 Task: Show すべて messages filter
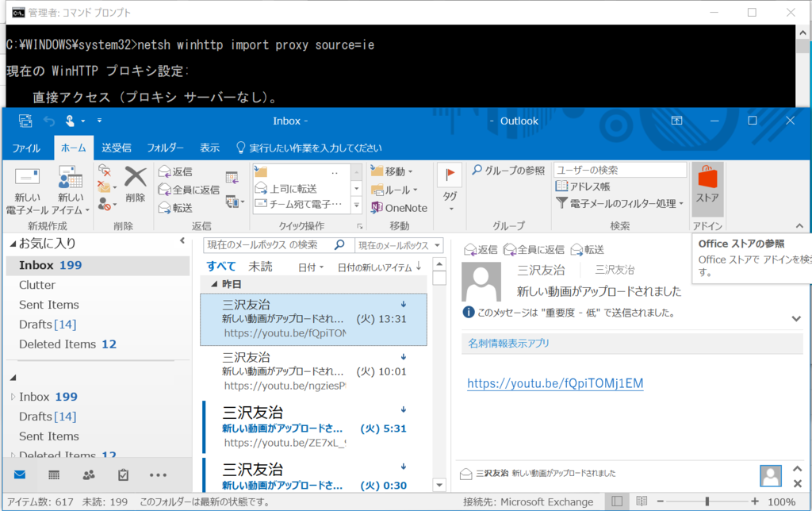[221, 267]
